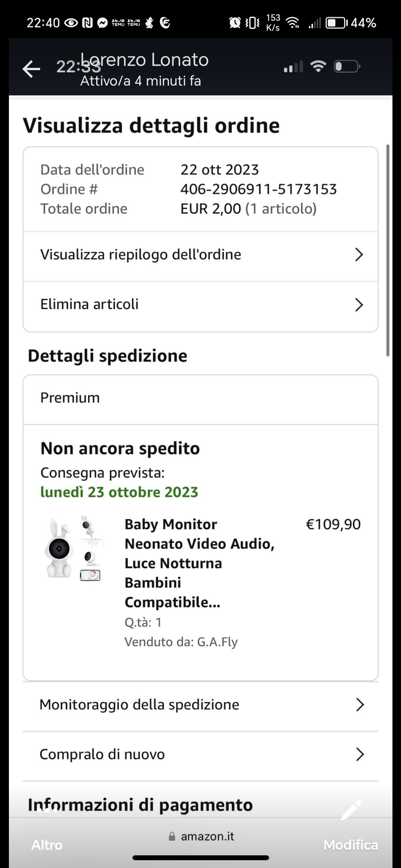Tap the Modifica button
This screenshot has width=401, height=868.
(x=351, y=845)
